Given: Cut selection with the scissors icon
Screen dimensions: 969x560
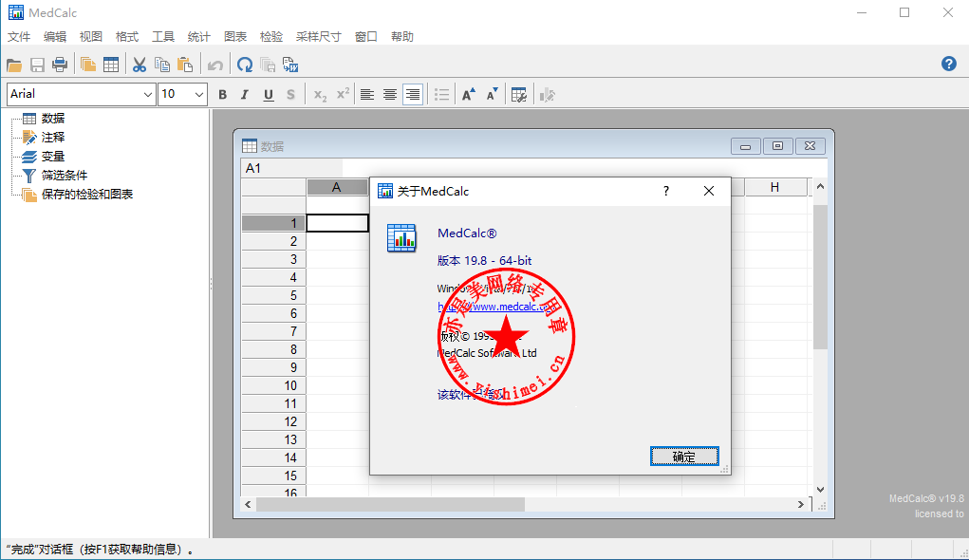Looking at the screenshot, I should 140,65.
